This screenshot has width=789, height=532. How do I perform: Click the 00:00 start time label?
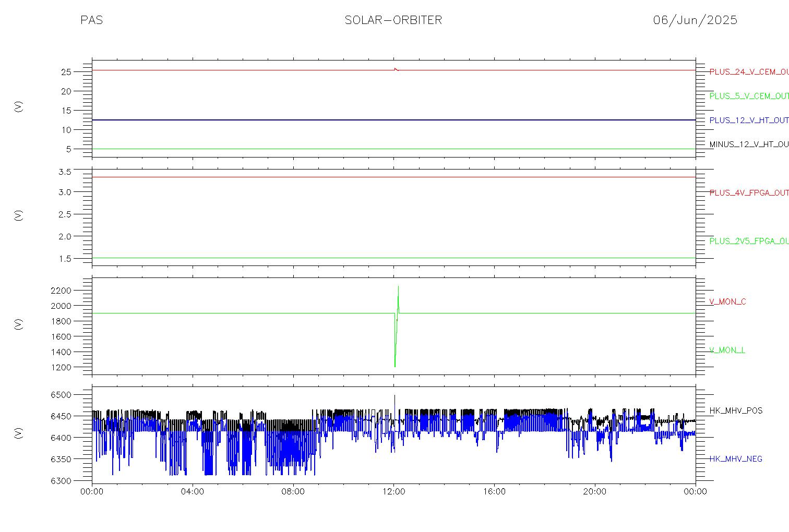[x=92, y=492]
